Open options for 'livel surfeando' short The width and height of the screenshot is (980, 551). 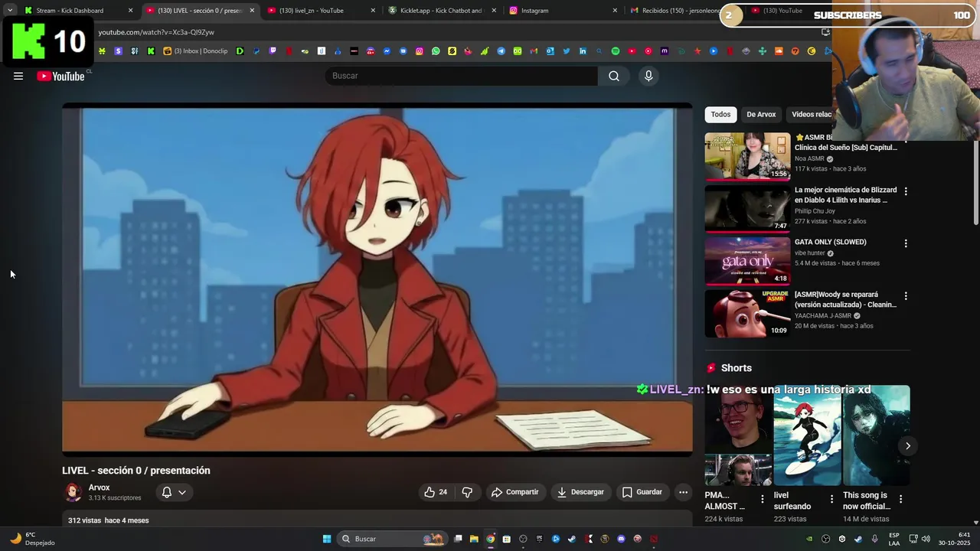pyautogui.click(x=831, y=499)
